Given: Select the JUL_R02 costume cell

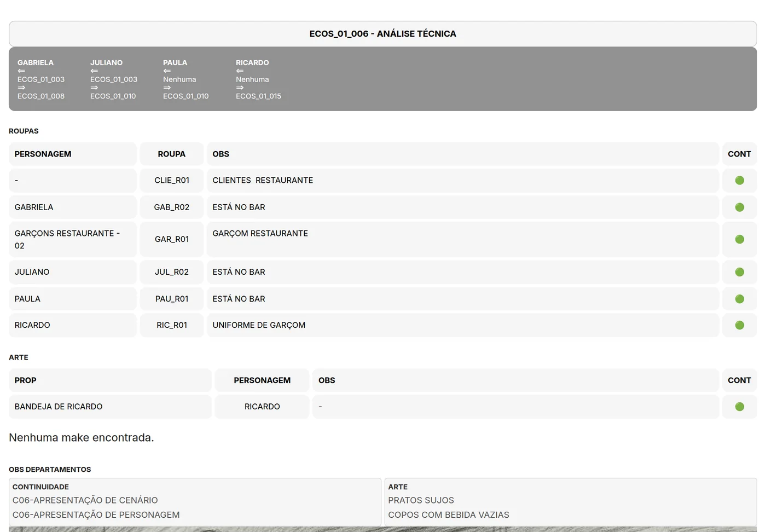Looking at the screenshot, I should [172, 272].
